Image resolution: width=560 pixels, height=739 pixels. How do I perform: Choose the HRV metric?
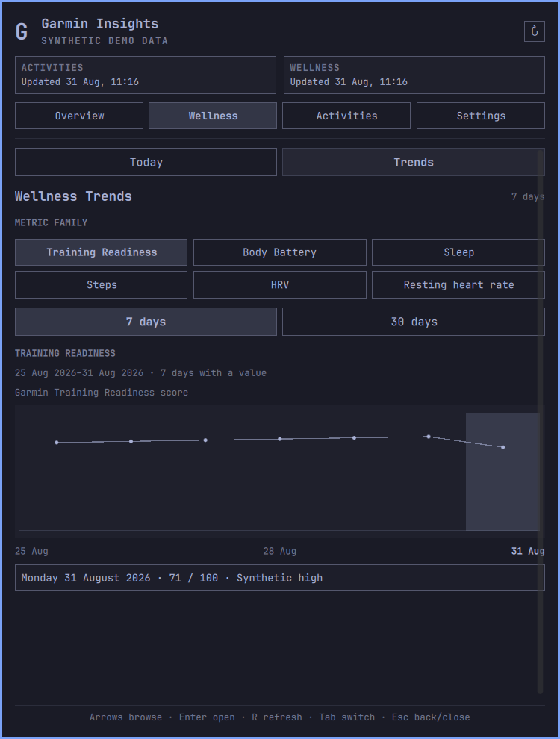click(x=279, y=284)
